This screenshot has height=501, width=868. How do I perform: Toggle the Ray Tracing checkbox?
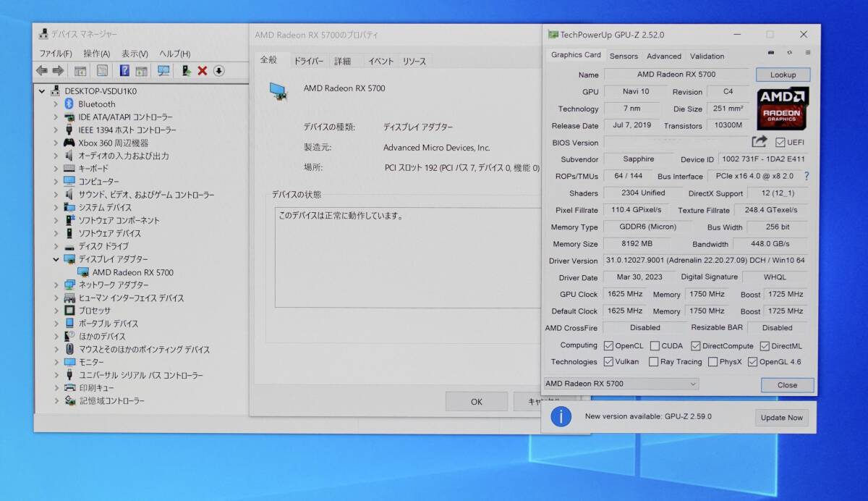(x=654, y=362)
